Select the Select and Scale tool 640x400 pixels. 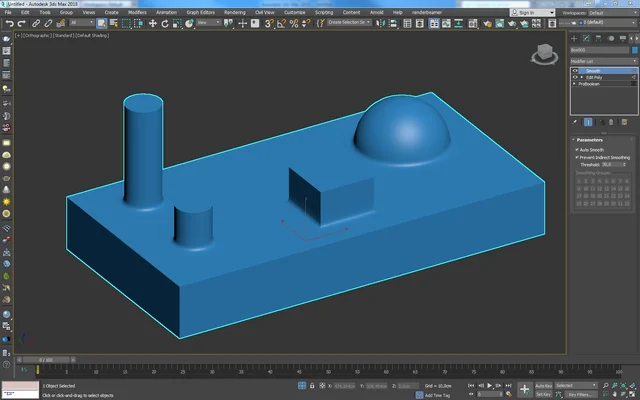pos(177,23)
